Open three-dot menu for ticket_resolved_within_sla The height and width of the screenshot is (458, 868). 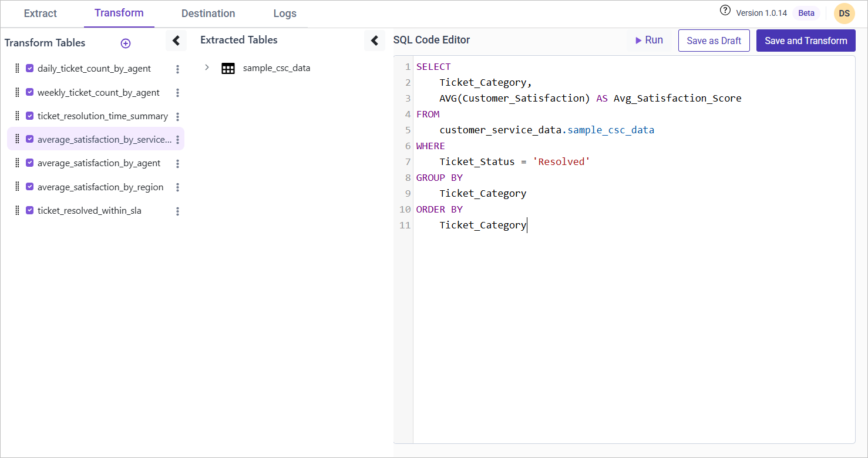177,211
